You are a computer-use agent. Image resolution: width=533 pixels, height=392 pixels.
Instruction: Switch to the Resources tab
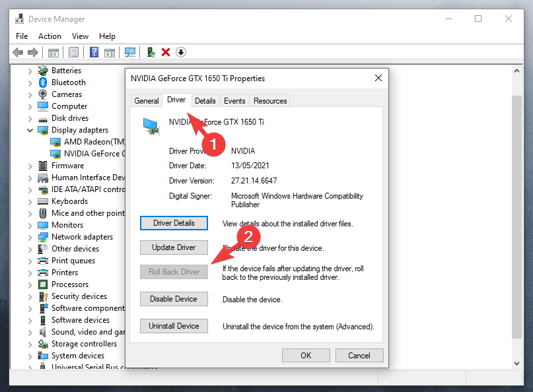tap(270, 101)
